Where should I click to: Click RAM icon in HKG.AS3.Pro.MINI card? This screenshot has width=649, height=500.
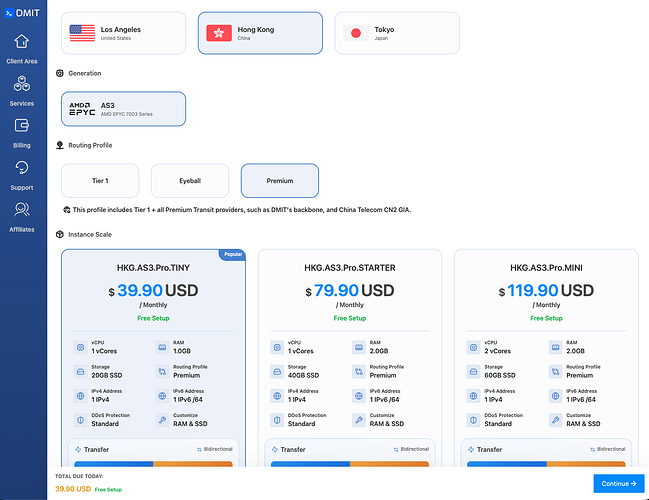[x=555, y=347]
